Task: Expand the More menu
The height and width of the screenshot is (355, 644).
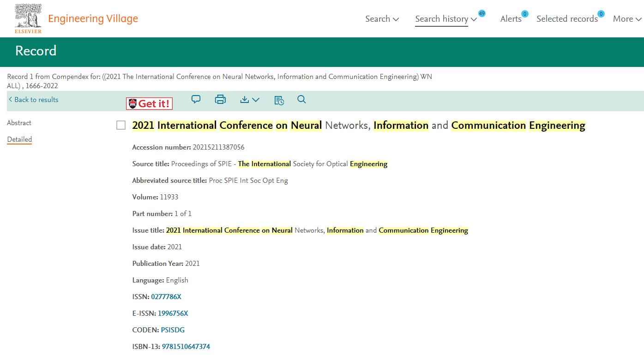Action: 627,19
